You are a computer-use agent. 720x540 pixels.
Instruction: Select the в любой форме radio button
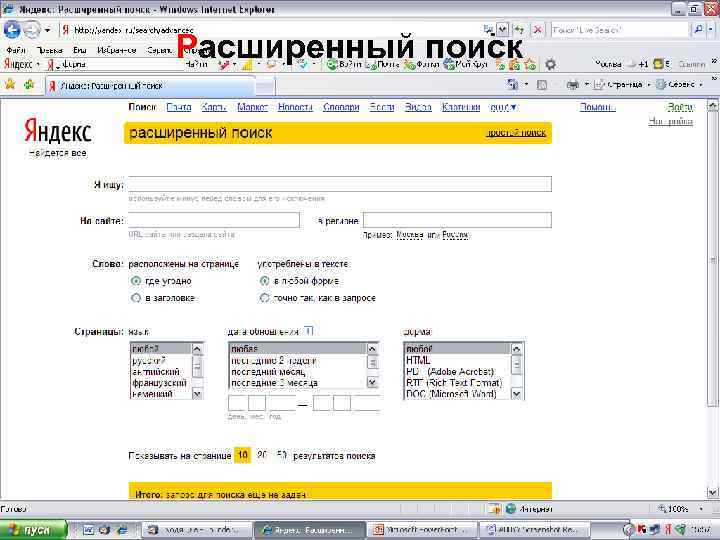coord(264,281)
